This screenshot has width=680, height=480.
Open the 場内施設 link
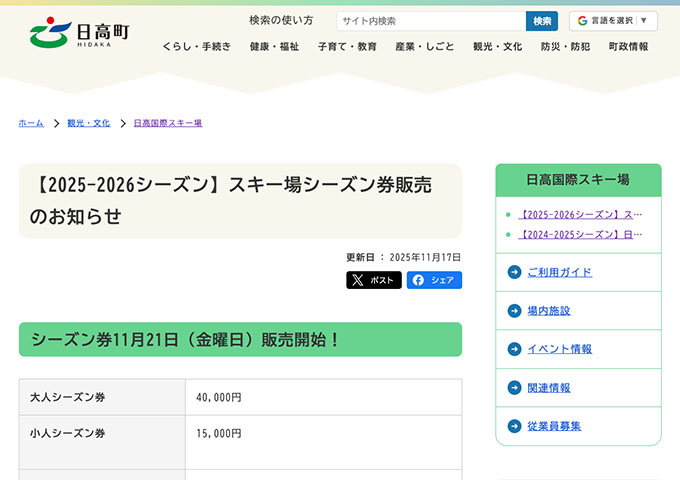click(x=549, y=311)
